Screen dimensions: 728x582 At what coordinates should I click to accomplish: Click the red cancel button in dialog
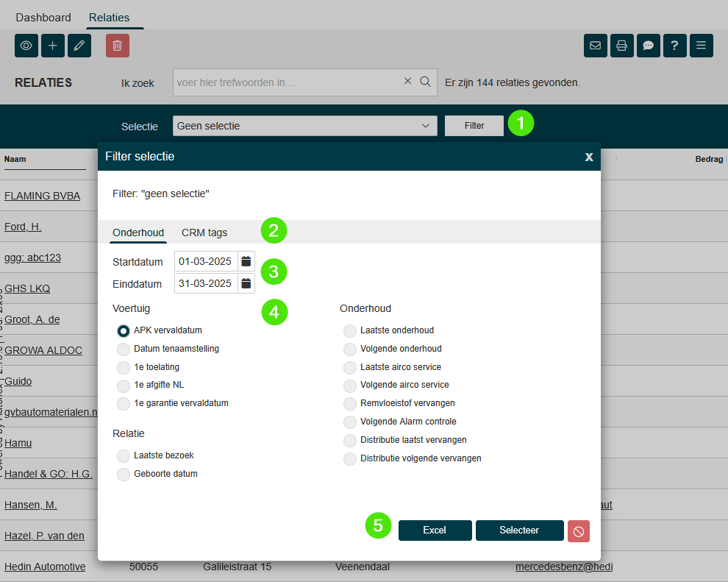(x=578, y=531)
